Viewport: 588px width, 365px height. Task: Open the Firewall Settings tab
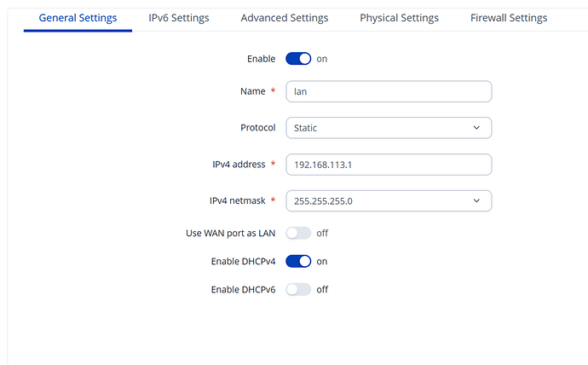[x=509, y=18]
